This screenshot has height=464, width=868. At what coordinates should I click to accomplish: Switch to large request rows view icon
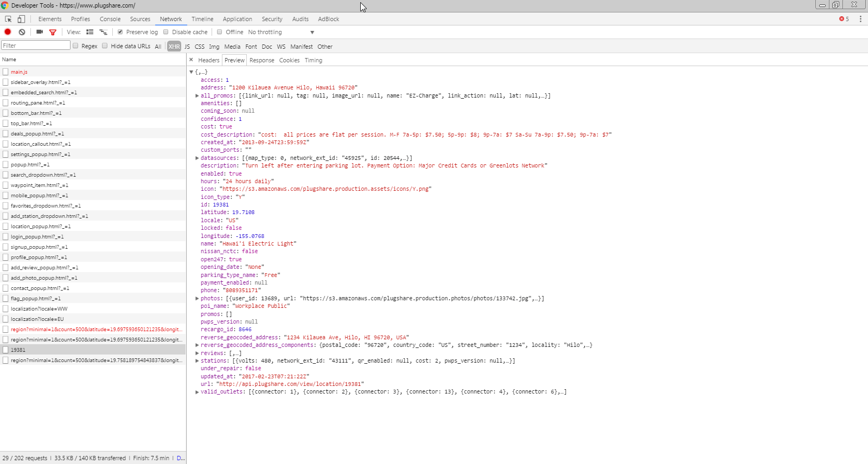[90, 32]
